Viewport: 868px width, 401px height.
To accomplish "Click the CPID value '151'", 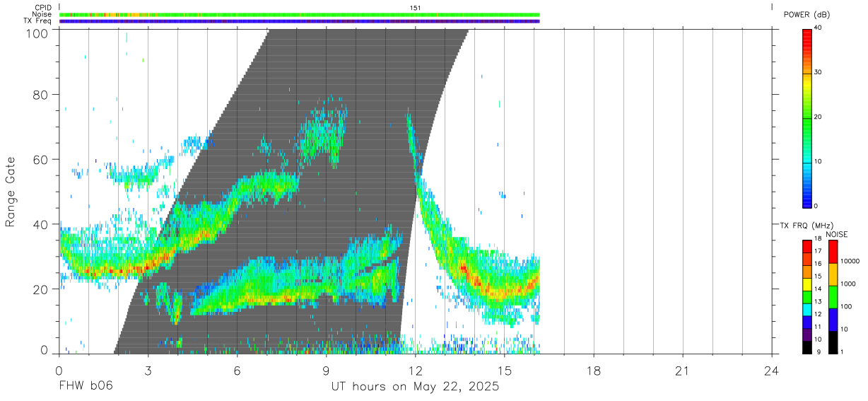I will 416,8.
